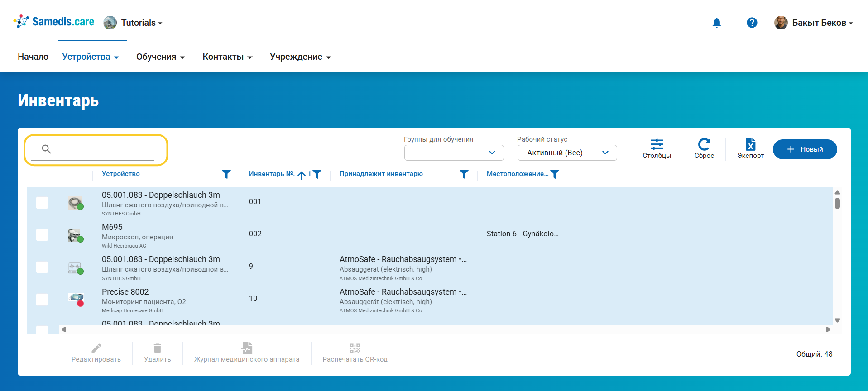Open filter for the Устройство column
868x391 pixels.
tap(226, 174)
